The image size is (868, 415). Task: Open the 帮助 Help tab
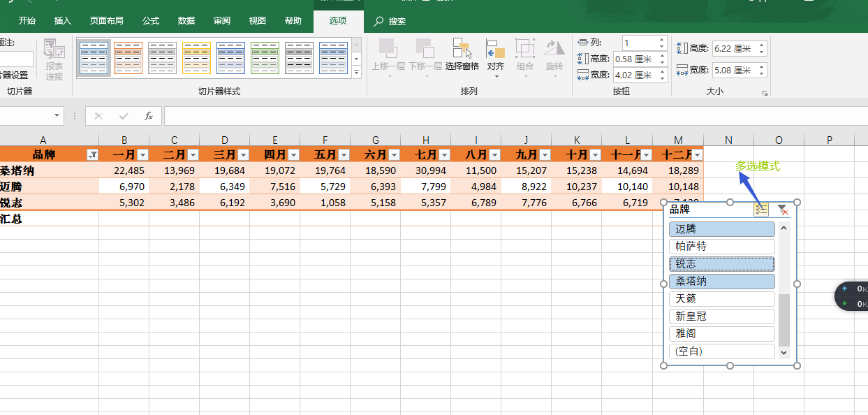point(293,21)
